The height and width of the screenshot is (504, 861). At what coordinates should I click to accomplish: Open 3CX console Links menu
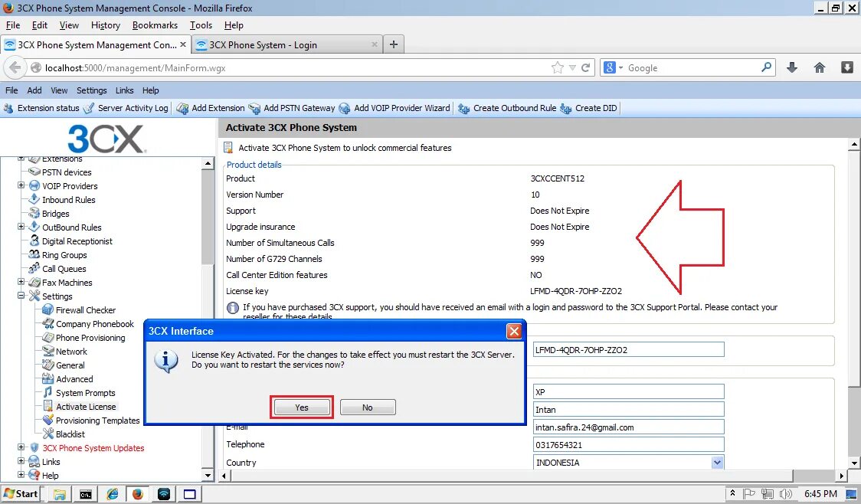pyautogui.click(x=125, y=90)
